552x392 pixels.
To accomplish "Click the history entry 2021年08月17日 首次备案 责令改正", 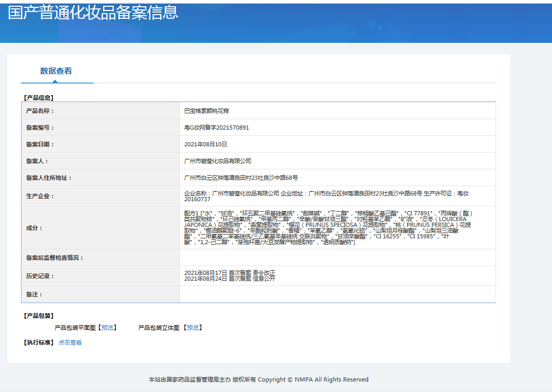I will [x=230, y=273].
